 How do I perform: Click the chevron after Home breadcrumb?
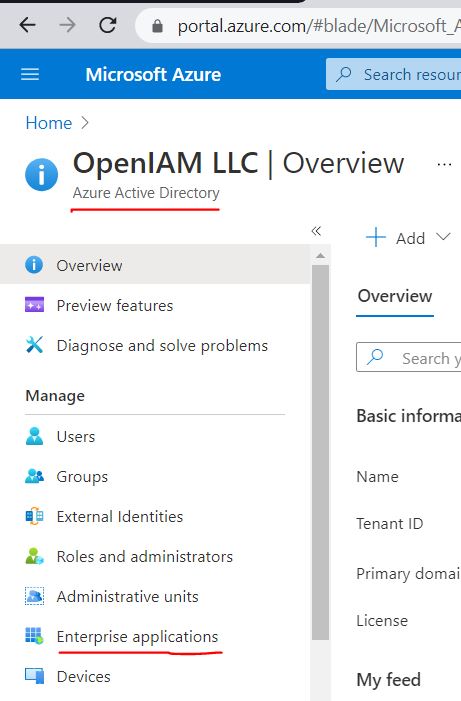[x=85, y=122]
